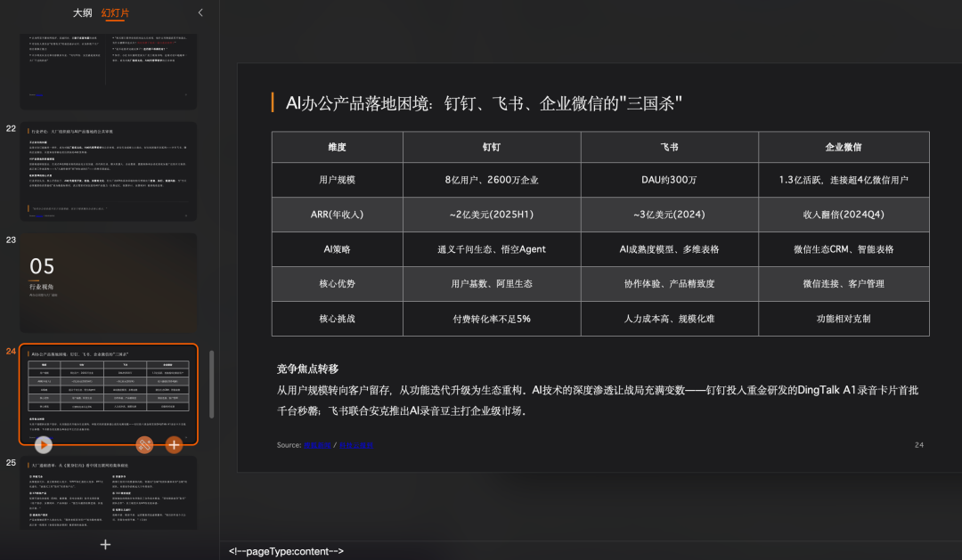Open the magic wand design tool on slide 24
Viewport: 962px width, 560px height.
[x=144, y=444]
